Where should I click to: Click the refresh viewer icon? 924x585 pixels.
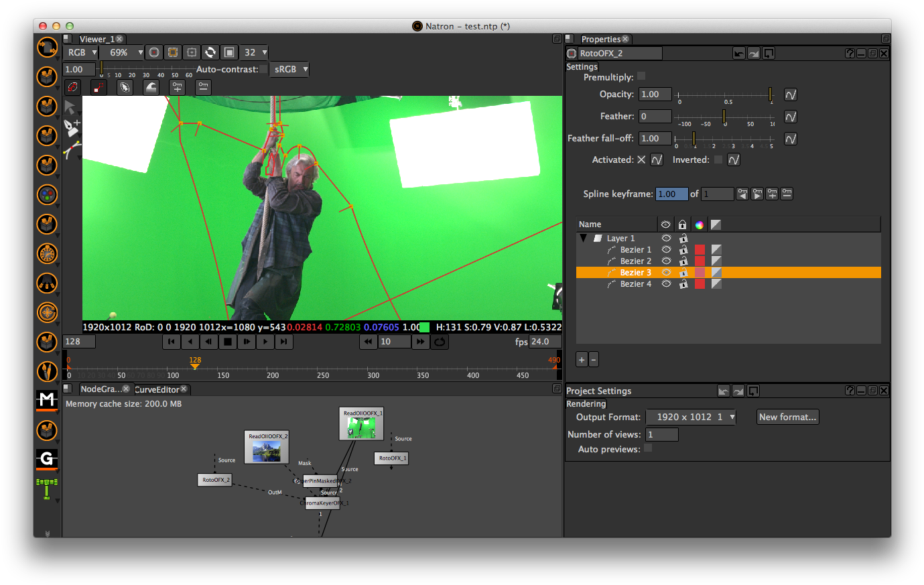tap(211, 52)
